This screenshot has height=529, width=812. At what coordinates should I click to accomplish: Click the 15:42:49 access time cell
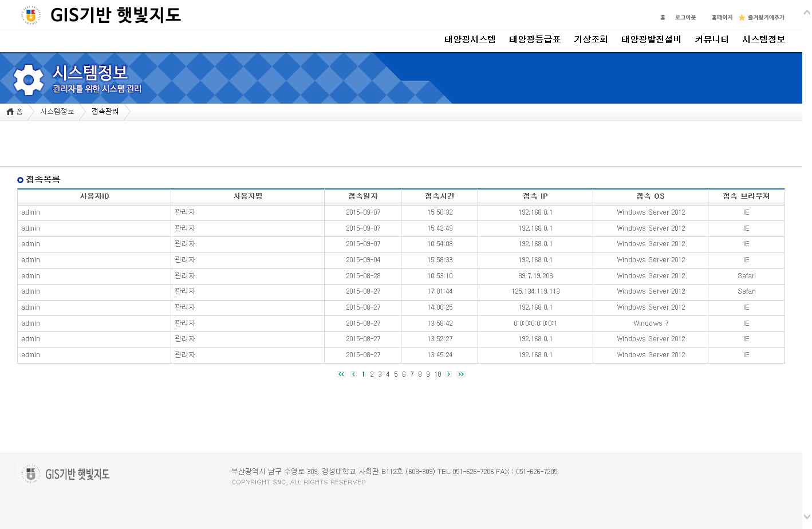click(x=440, y=228)
